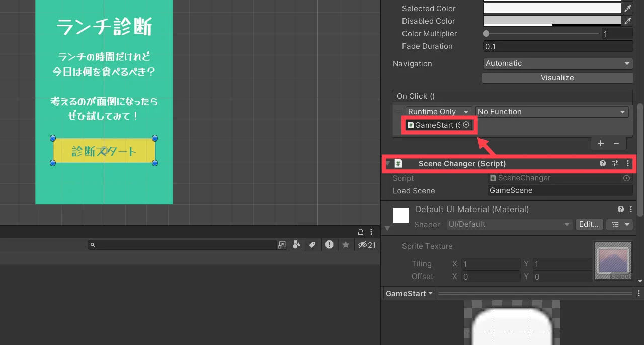644x345 pixels.
Task: Open object picker for SceneChanger script field
Action: (627, 178)
